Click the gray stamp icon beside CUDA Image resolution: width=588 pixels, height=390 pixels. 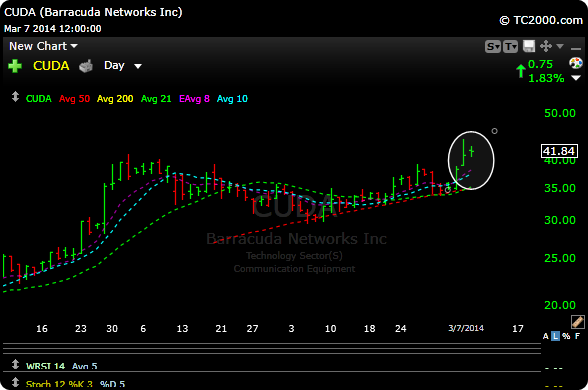click(x=86, y=66)
